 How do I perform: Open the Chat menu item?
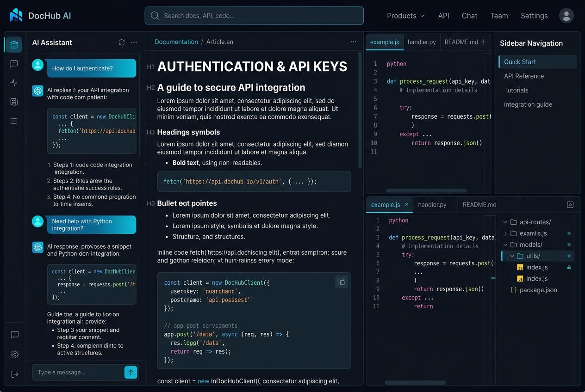[x=469, y=16]
